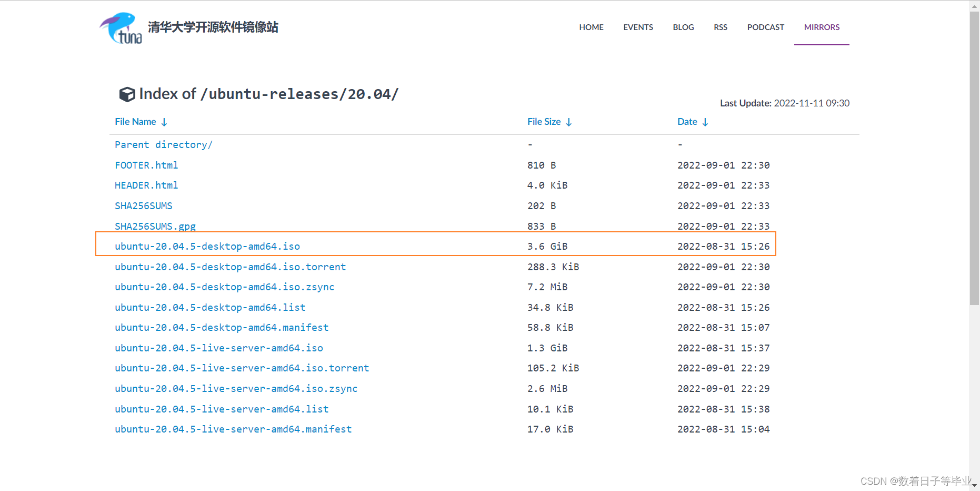The image size is (980, 491).
Task: Open ubuntu-20.04.5-live-server-amd64.list
Action: click(222, 409)
